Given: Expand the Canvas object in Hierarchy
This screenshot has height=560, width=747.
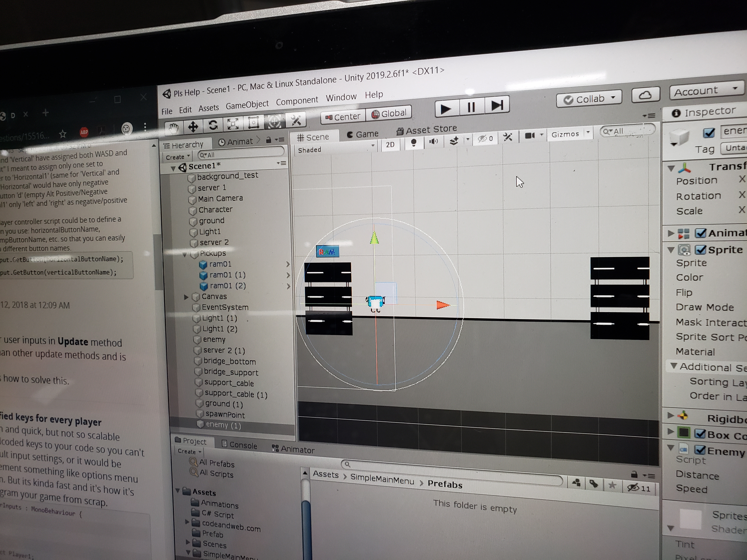Looking at the screenshot, I should click(x=186, y=297).
